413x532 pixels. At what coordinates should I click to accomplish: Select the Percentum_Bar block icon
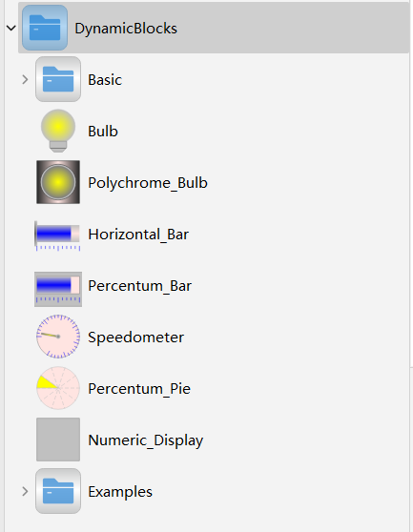point(58,289)
